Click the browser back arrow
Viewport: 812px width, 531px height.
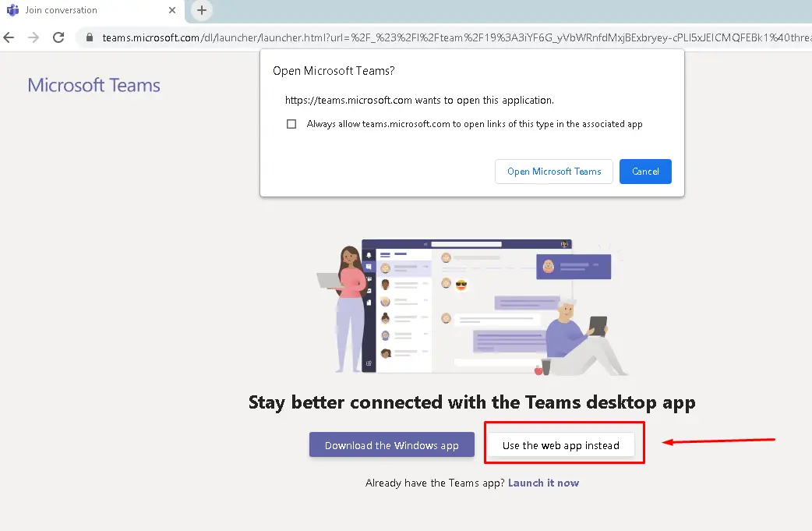point(9,37)
